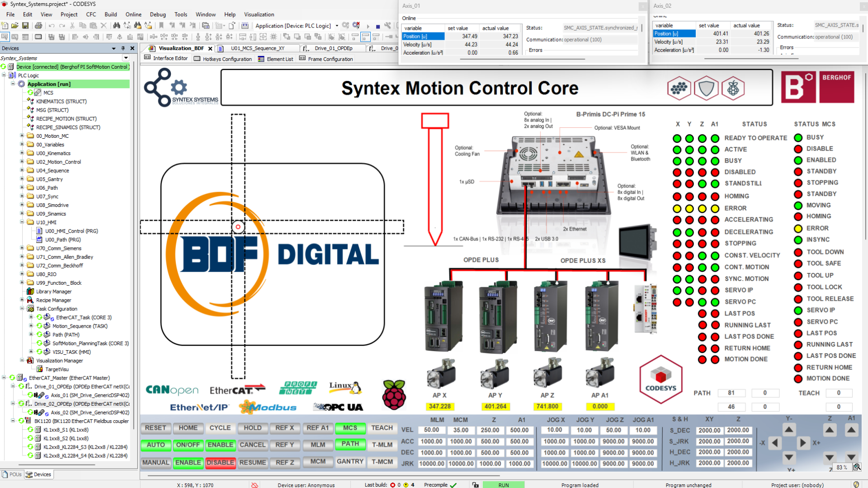This screenshot has width=868, height=488.
Task: Click the Logout icon with red cross
Action: point(356,26)
